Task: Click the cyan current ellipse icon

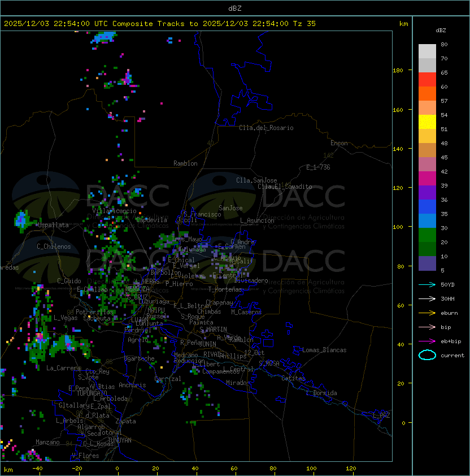Action: [427, 355]
